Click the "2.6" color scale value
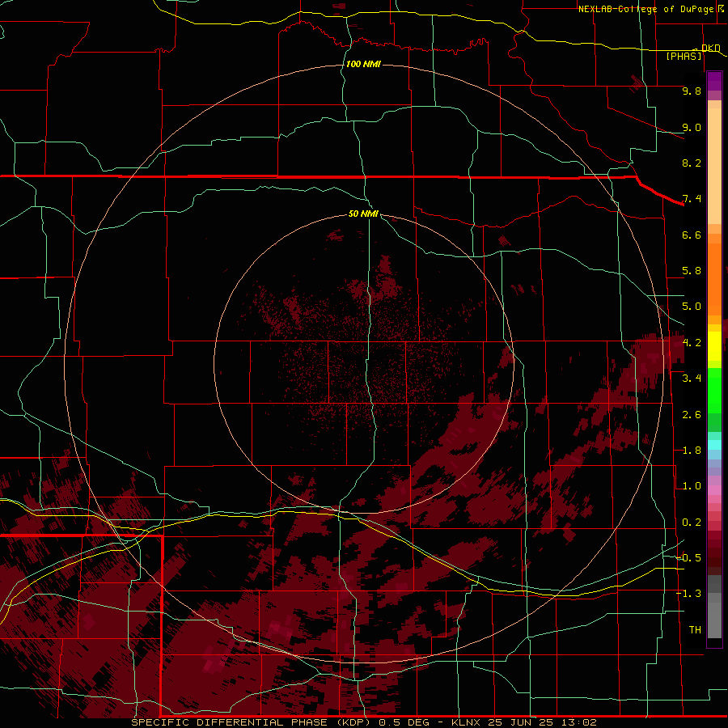Image resolution: width=728 pixels, height=728 pixels. [x=692, y=415]
